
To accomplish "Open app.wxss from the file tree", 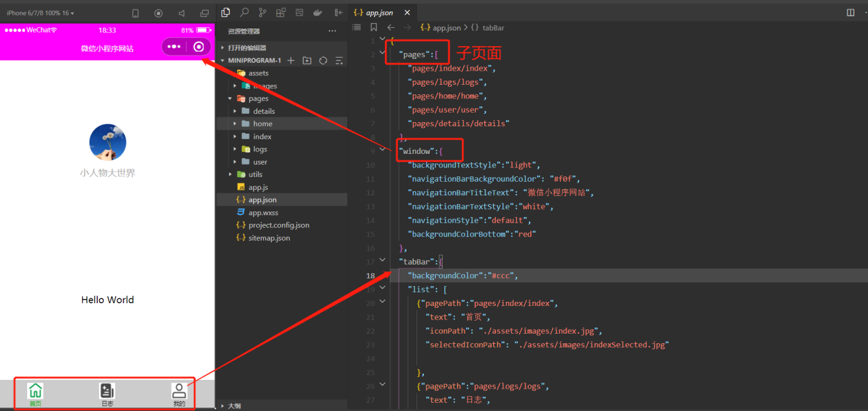I will (263, 212).
